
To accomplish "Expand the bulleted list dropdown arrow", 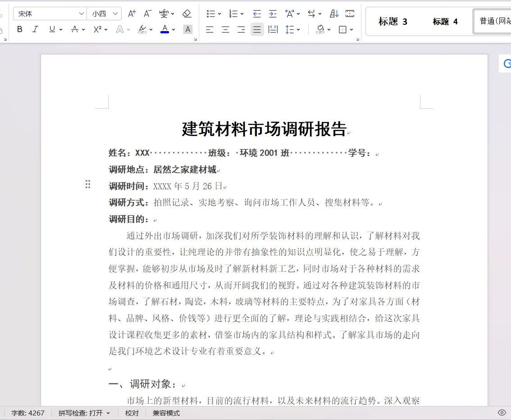I will (219, 14).
